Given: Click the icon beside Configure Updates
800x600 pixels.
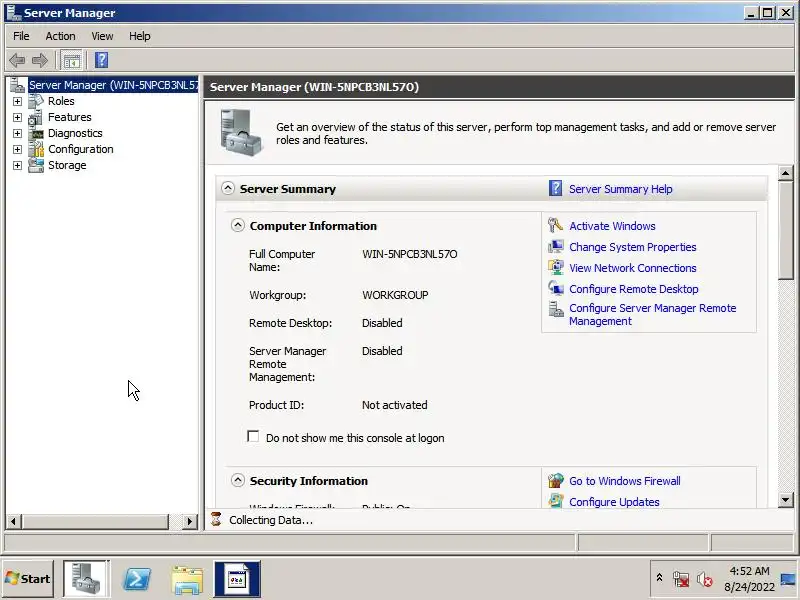Looking at the screenshot, I should (x=555, y=502).
